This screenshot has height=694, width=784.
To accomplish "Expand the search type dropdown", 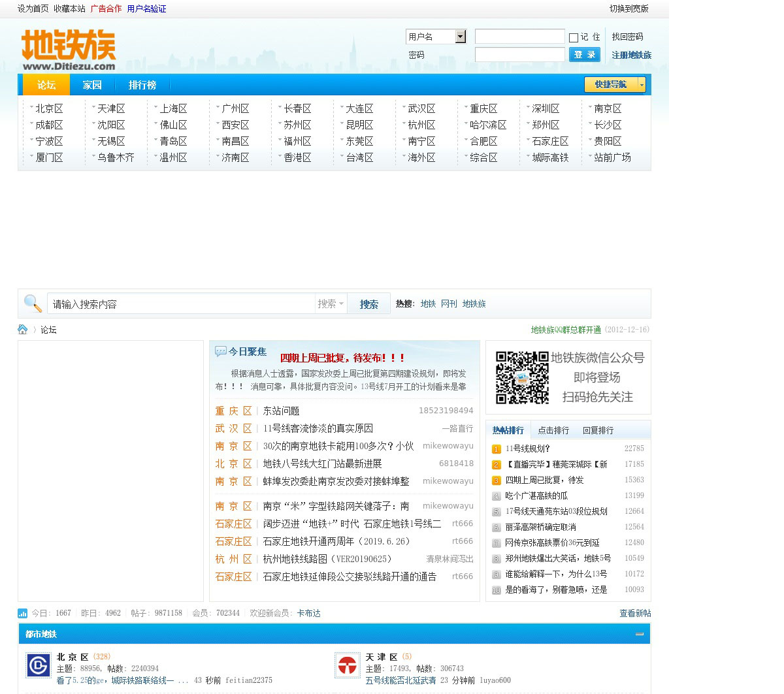I will [x=331, y=304].
